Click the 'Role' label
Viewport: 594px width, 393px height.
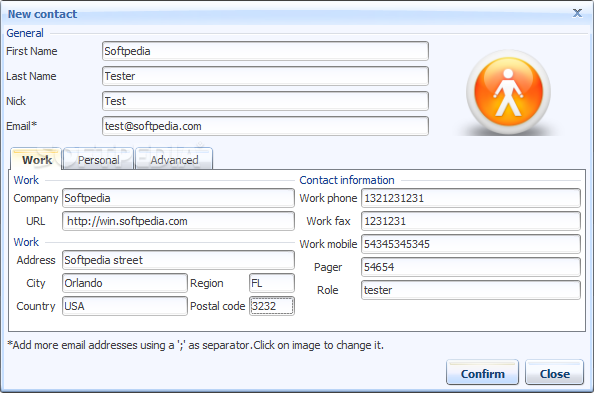click(x=328, y=290)
